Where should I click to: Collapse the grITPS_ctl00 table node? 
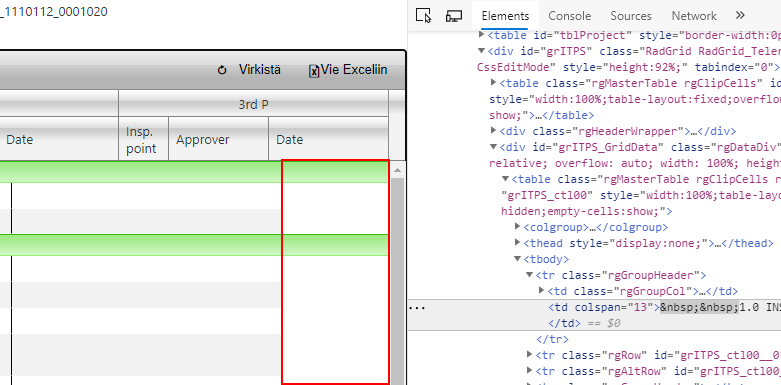pos(506,179)
